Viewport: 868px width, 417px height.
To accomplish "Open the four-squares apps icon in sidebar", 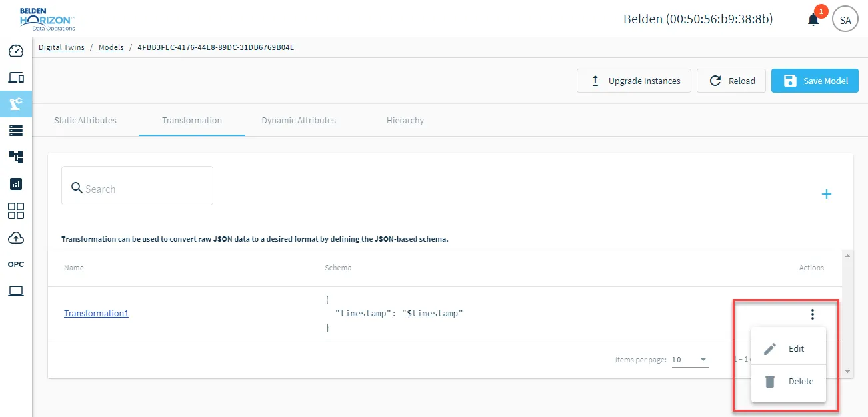I will pyautogui.click(x=16, y=211).
